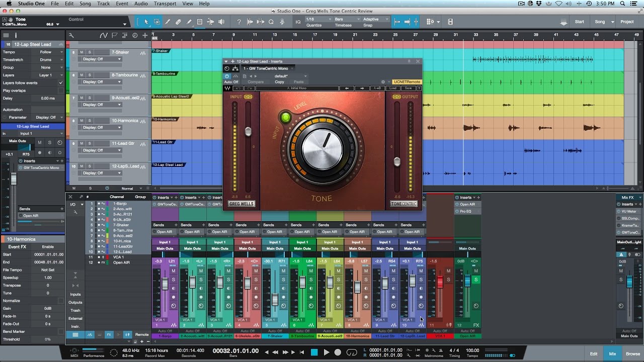Click the UCNETRemote button
The width and height of the screenshot is (644, 362).
(407, 82)
